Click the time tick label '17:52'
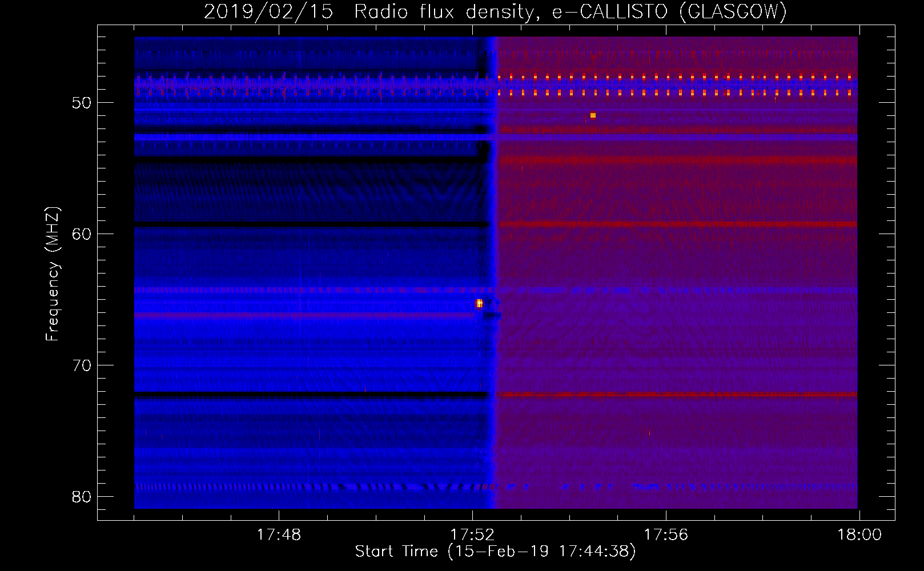Viewport: 924px width, 571px height. click(472, 535)
